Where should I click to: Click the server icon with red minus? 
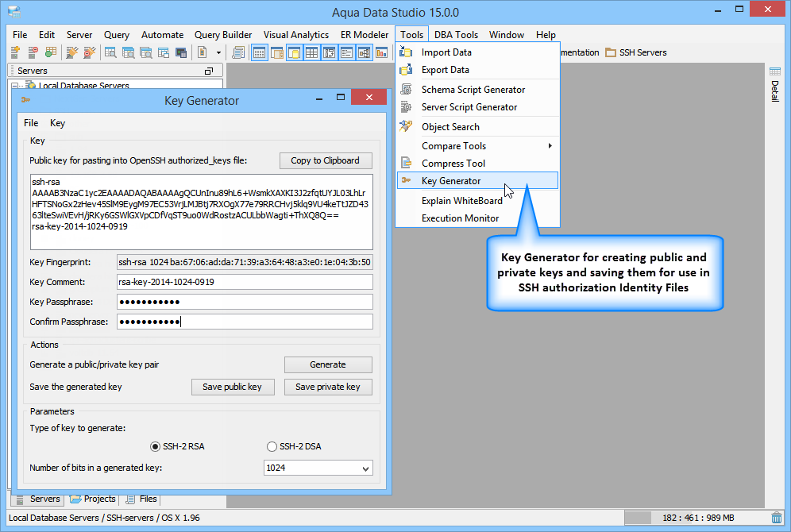(33, 52)
